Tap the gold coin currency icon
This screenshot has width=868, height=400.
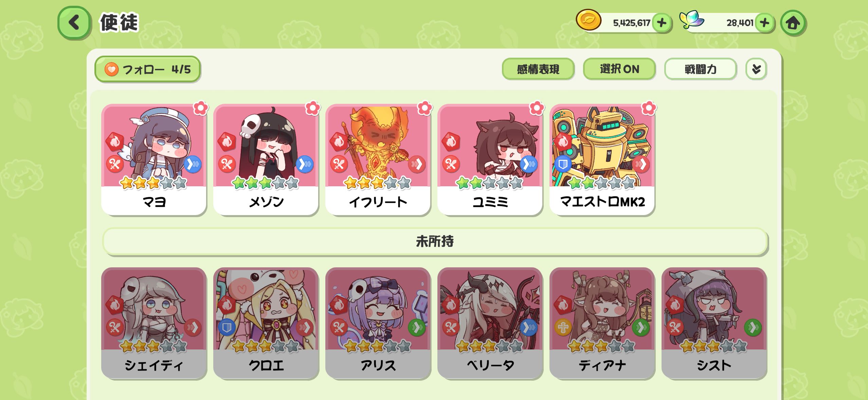[x=589, y=20]
